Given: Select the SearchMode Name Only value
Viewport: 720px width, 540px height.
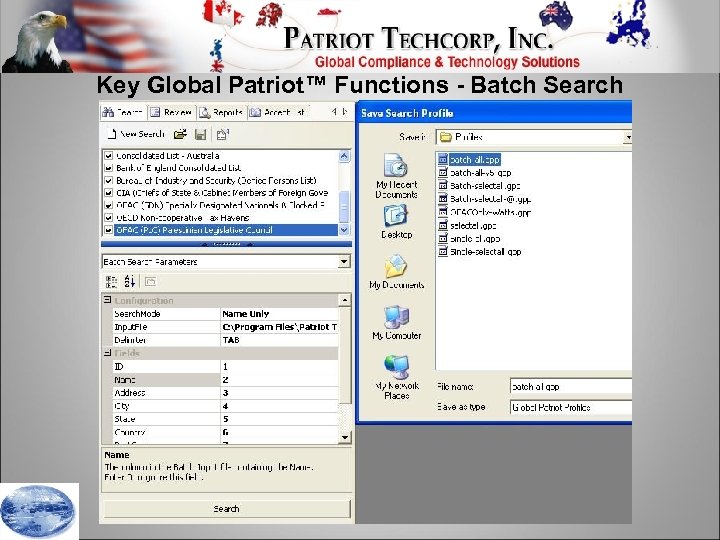Looking at the screenshot, I should [x=279, y=314].
